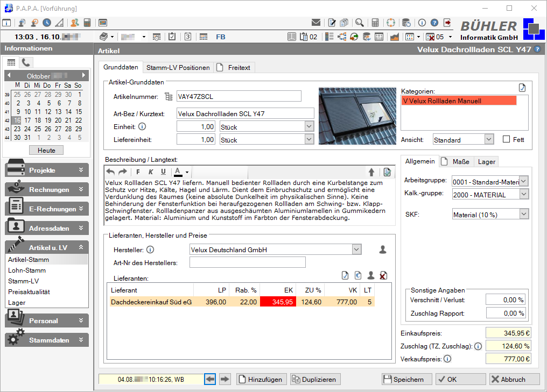547x392 pixels.
Task: Switch to the Maße tab
Action: click(455, 162)
